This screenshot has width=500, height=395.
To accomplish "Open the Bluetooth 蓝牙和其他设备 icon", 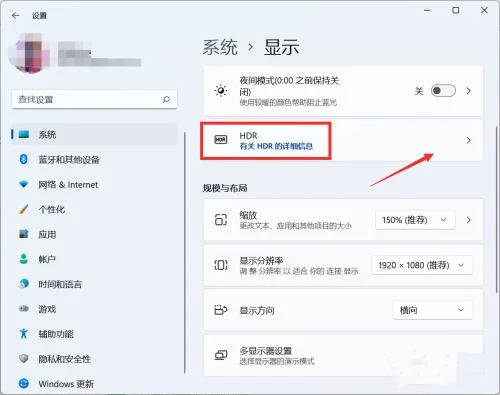I will point(24,159).
